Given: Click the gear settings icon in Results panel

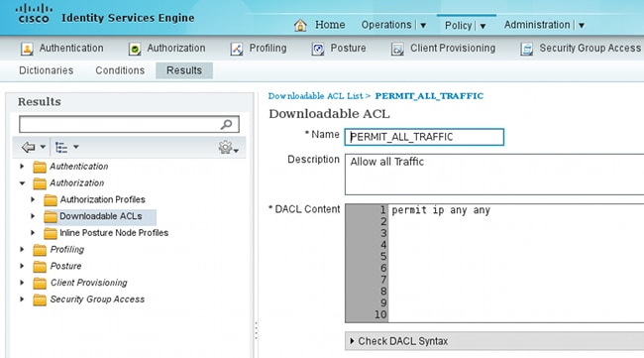Looking at the screenshot, I should point(225,147).
